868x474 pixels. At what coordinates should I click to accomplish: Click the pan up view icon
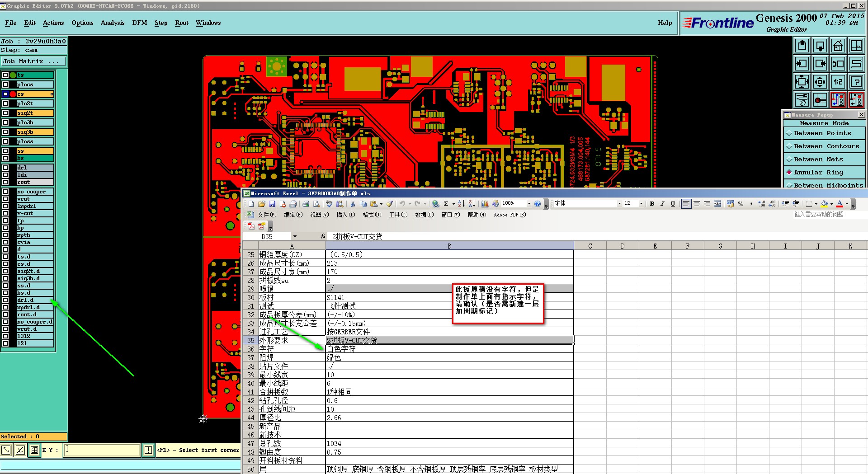pyautogui.click(x=802, y=46)
